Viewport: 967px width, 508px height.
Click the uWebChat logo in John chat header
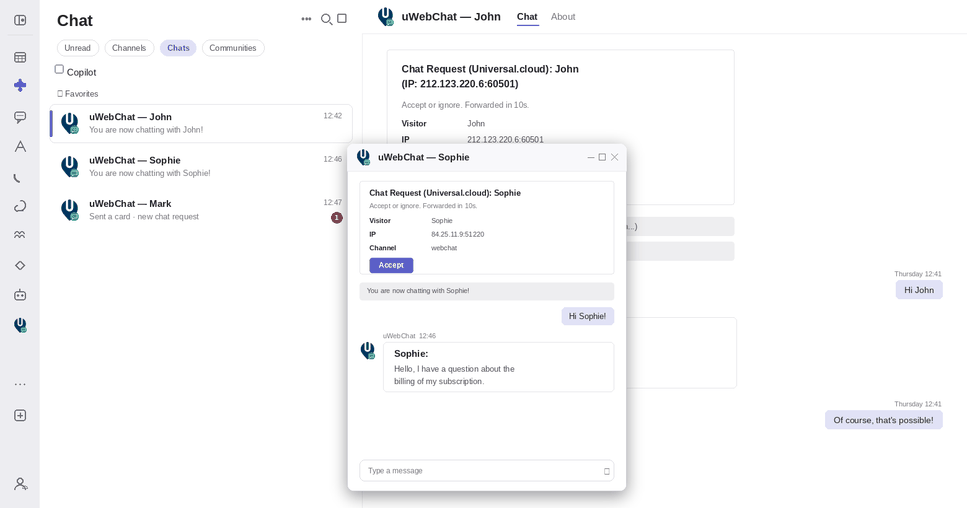pos(386,17)
